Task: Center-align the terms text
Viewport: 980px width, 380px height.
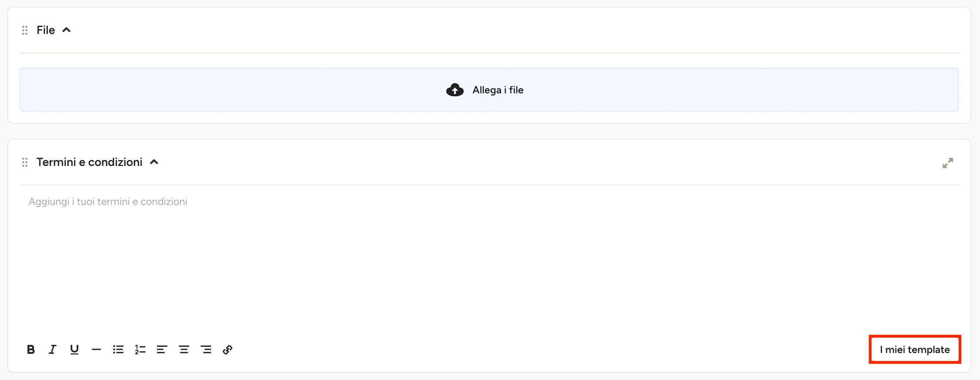Action: point(184,350)
